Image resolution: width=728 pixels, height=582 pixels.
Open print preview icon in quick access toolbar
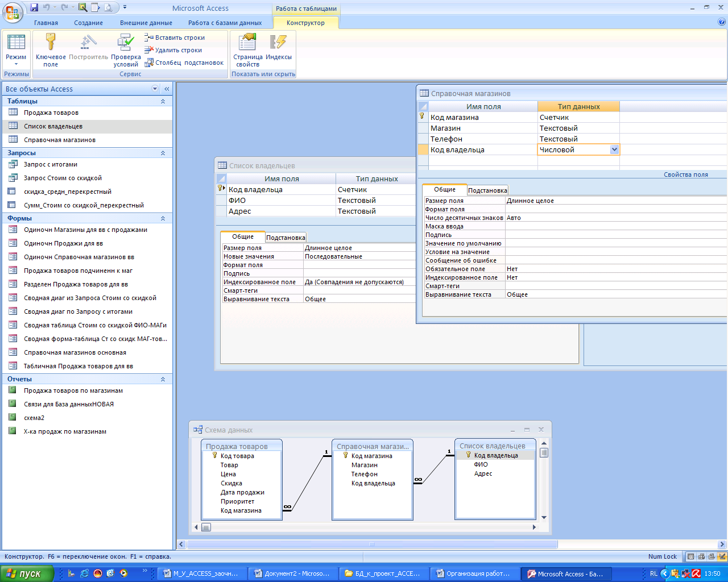[108, 7]
